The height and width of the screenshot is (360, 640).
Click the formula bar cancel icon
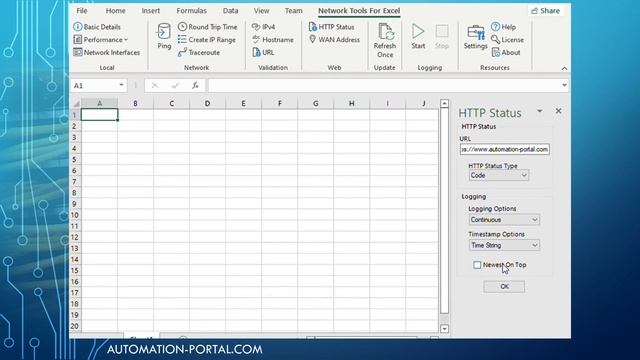click(155, 85)
